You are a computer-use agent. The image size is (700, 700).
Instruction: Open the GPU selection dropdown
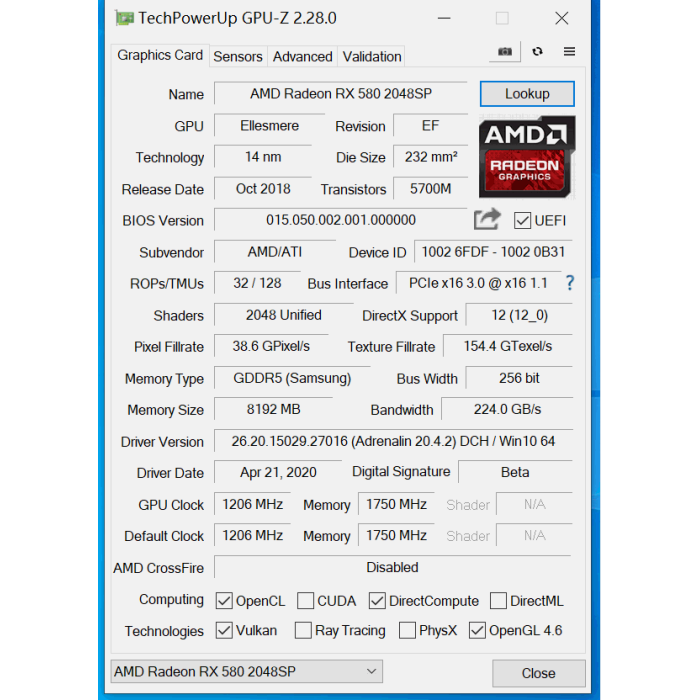246,671
